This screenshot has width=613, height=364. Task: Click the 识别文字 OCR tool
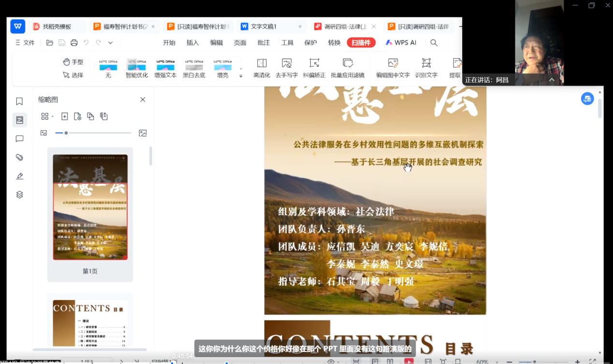click(426, 68)
